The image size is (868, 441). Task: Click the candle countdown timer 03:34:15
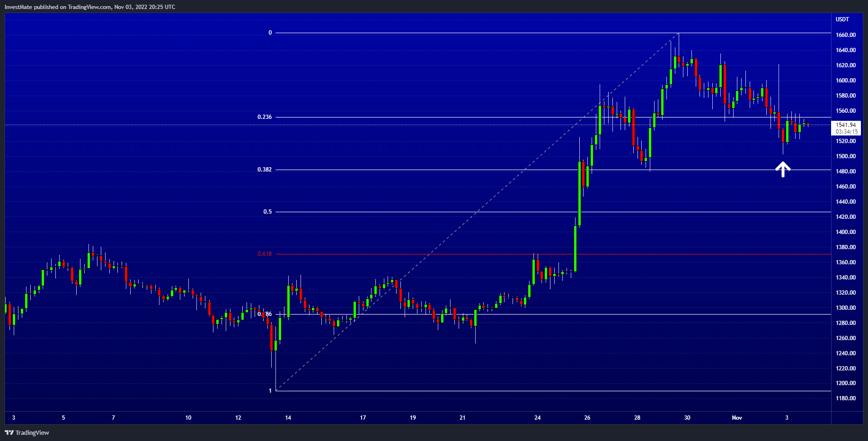(847, 132)
